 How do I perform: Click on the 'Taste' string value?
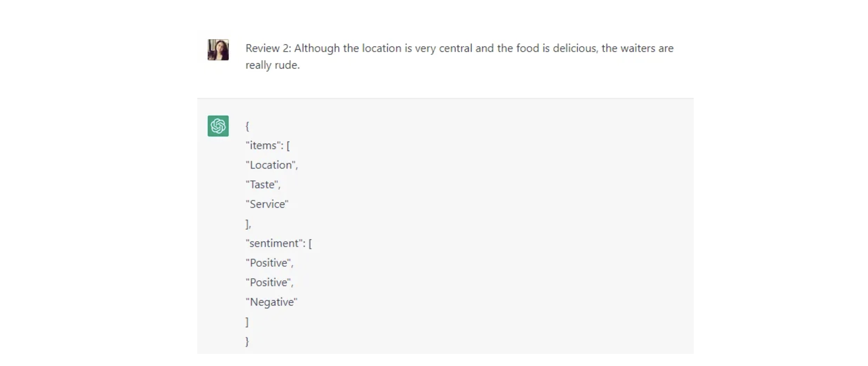(x=263, y=184)
